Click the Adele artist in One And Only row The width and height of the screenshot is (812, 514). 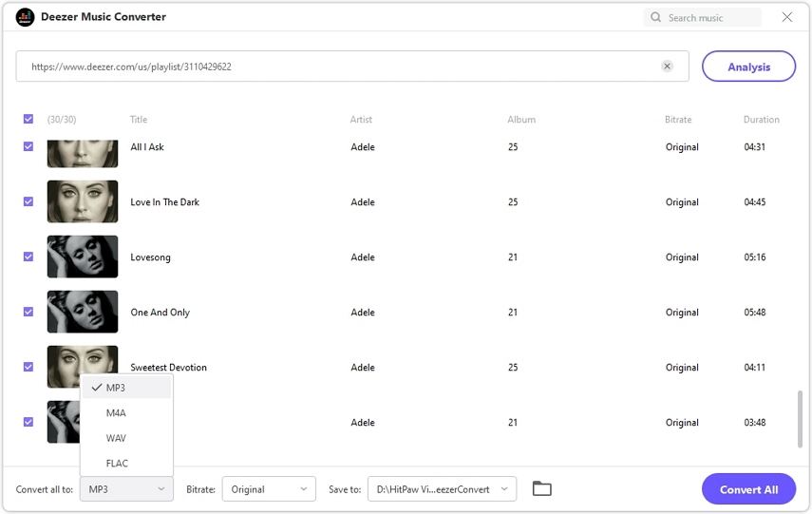point(363,313)
